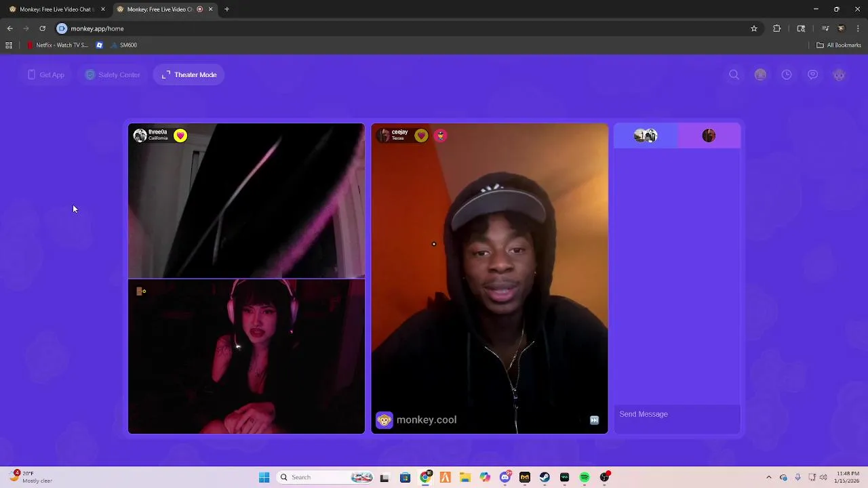Open File Explorer from the taskbar
868x488 pixels.
(x=465, y=477)
